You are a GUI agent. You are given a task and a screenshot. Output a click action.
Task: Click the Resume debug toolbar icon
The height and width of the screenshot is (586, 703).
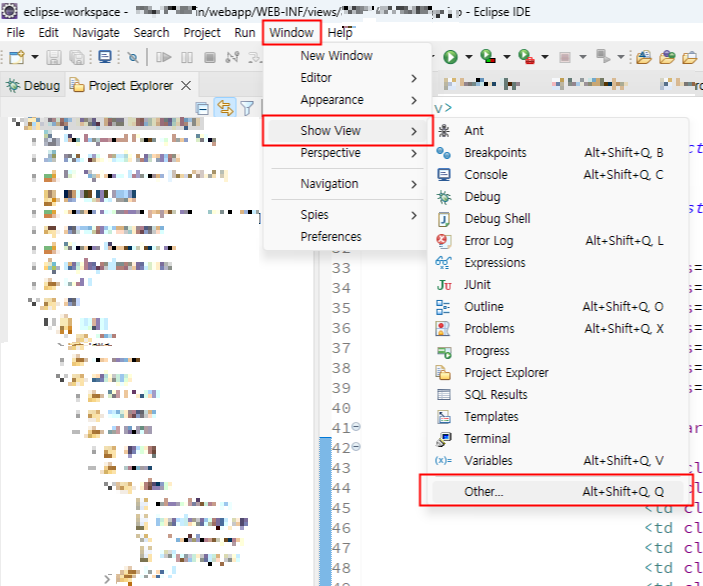pyautogui.click(x=164, y=57)
